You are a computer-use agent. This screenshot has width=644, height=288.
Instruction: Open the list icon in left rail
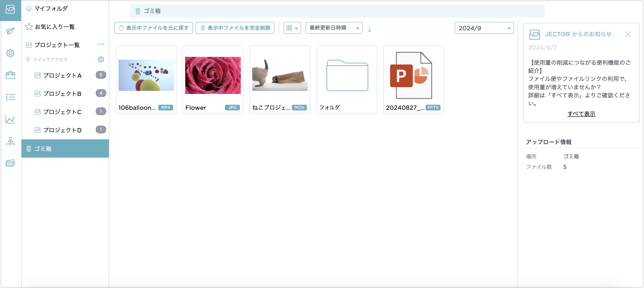(10, 97)
